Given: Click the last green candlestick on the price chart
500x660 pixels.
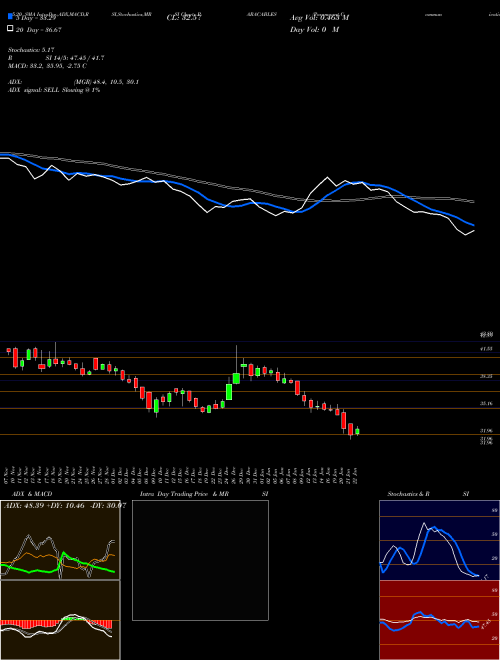Looking at the screenshot, I should point(357,431).
